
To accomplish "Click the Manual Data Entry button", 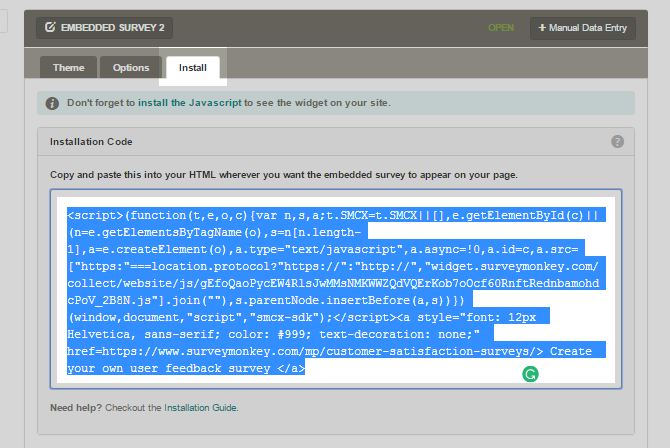I will pyautogui.click(x=583, y=28).
